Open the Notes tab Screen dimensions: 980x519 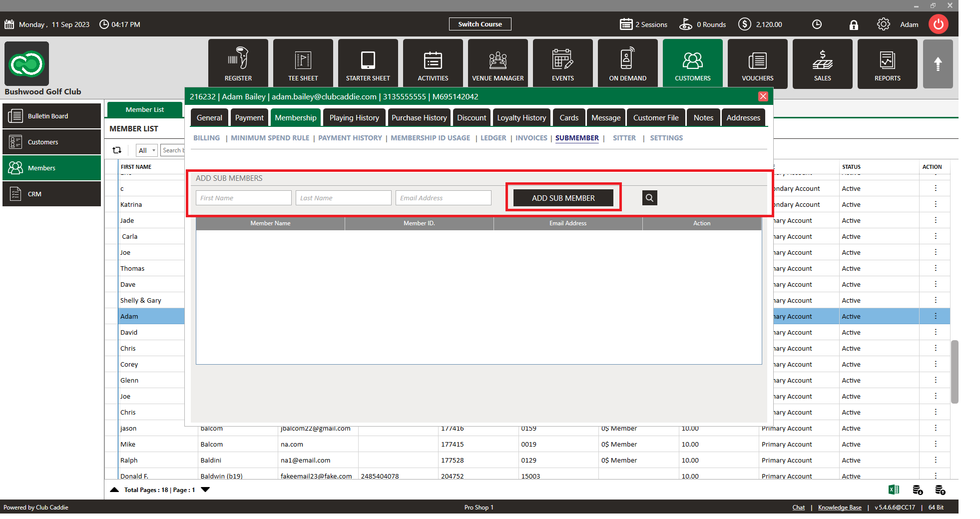703,117
